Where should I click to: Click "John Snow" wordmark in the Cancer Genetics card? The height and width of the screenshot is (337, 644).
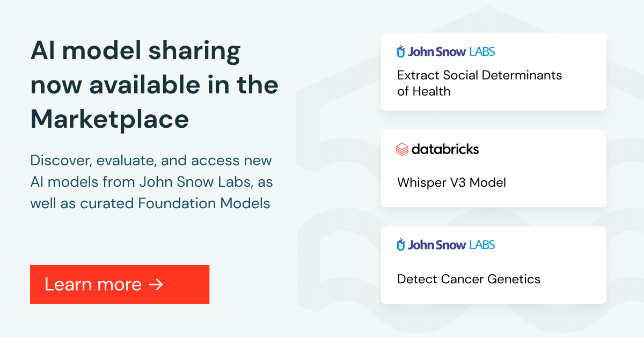coord(436,245)
